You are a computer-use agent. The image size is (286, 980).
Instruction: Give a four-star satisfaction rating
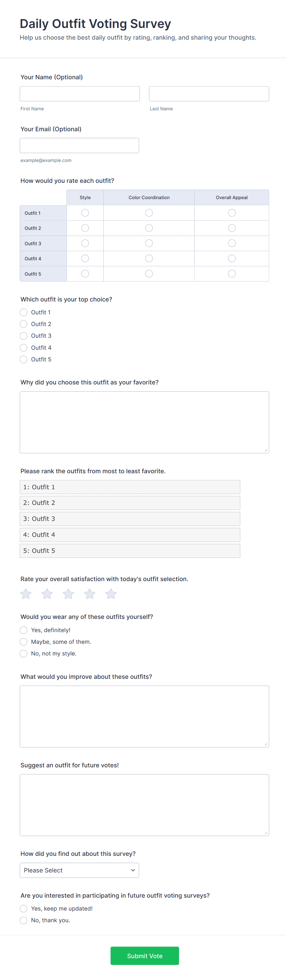tap(90, 594)
